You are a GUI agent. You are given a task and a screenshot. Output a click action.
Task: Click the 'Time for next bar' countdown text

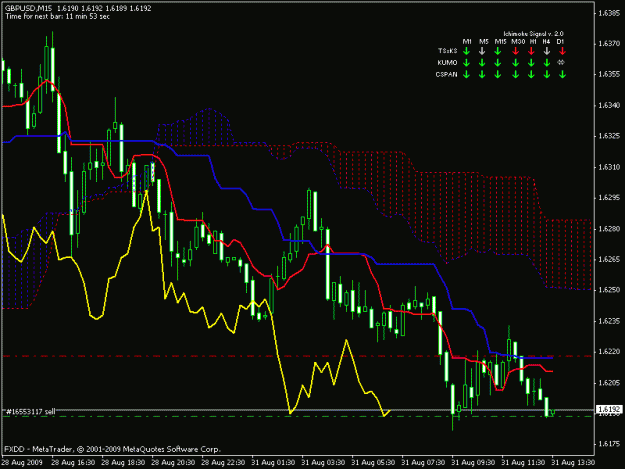[57, 16]
